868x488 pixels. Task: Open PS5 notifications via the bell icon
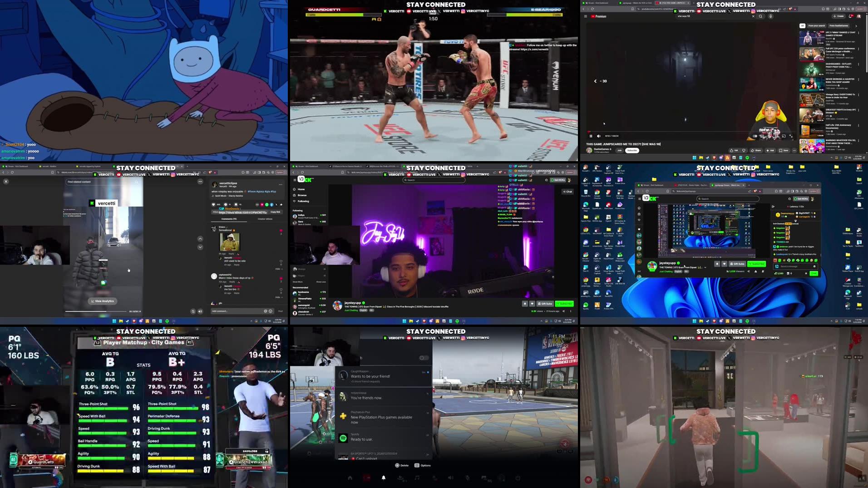point(384,478)
